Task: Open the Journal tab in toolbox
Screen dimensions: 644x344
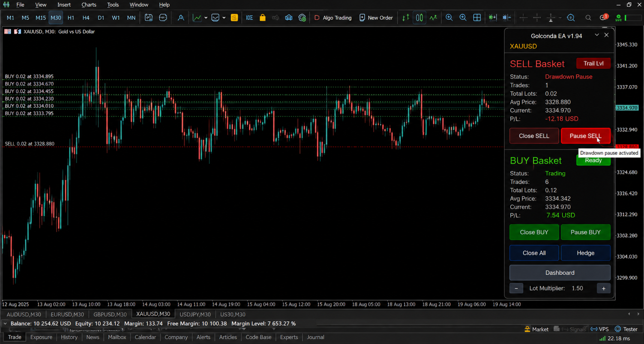Action: [x=315, y=337]
